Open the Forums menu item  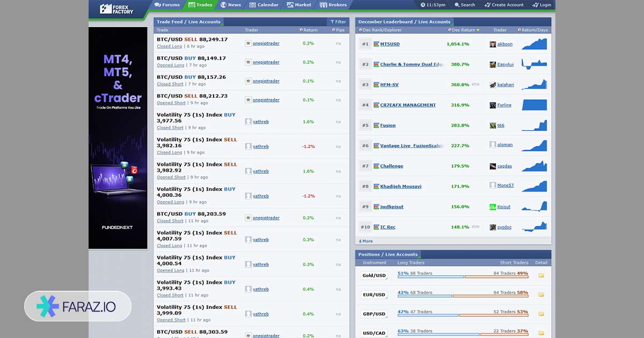167,5
